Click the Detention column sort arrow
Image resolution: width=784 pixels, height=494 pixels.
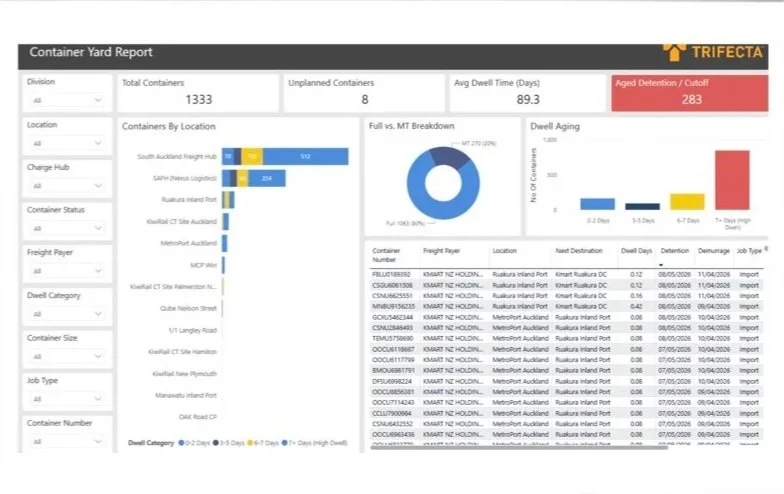pos(661,265)
